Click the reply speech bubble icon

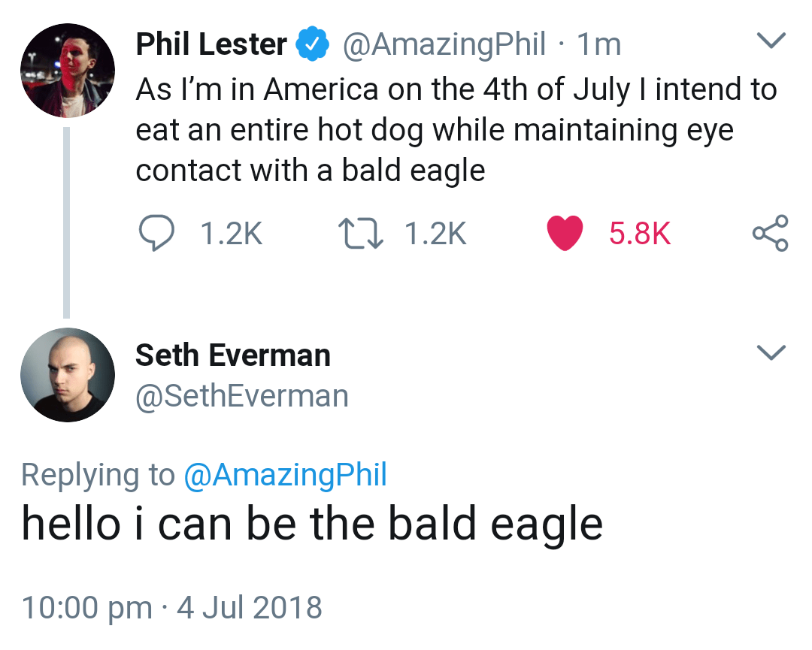pos(159,233)
